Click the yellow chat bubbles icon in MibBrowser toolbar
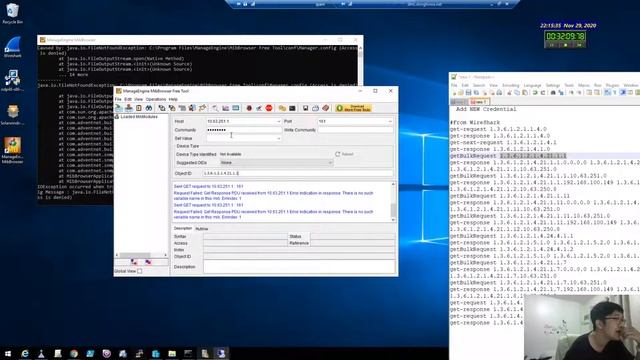This screenshot has height=360, width=640. 282,108
